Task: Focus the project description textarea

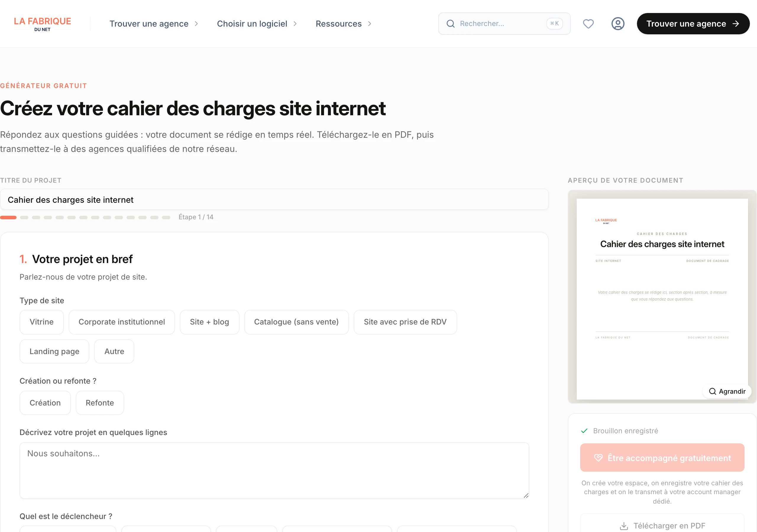Action: 274,471
